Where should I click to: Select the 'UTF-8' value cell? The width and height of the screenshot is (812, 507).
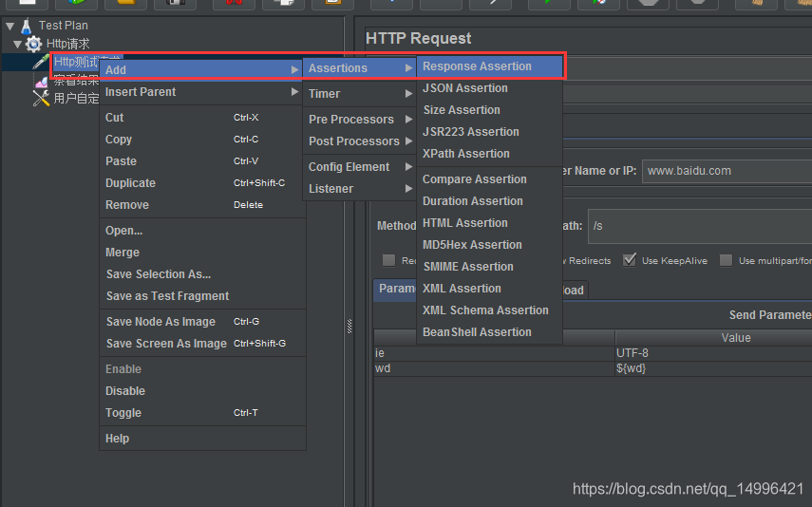(x=713, y=353)
